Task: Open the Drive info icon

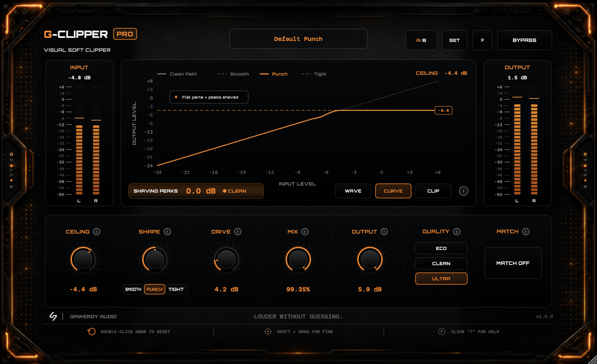Action: (x=238, y=232)
